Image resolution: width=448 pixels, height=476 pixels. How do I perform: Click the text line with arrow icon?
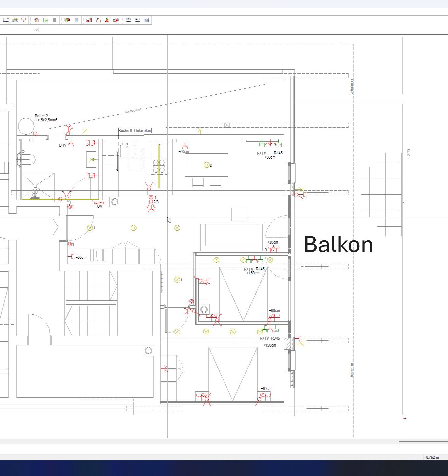click(138, 20)
